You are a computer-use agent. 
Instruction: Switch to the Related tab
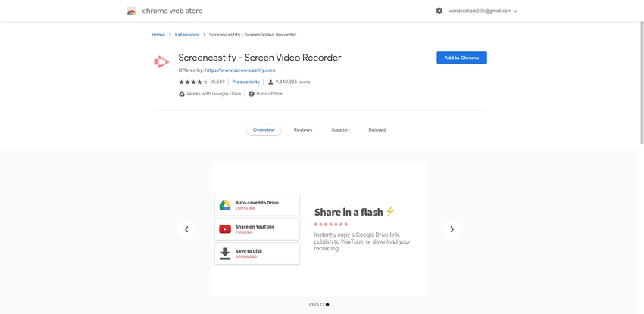(x=377, y=130)
